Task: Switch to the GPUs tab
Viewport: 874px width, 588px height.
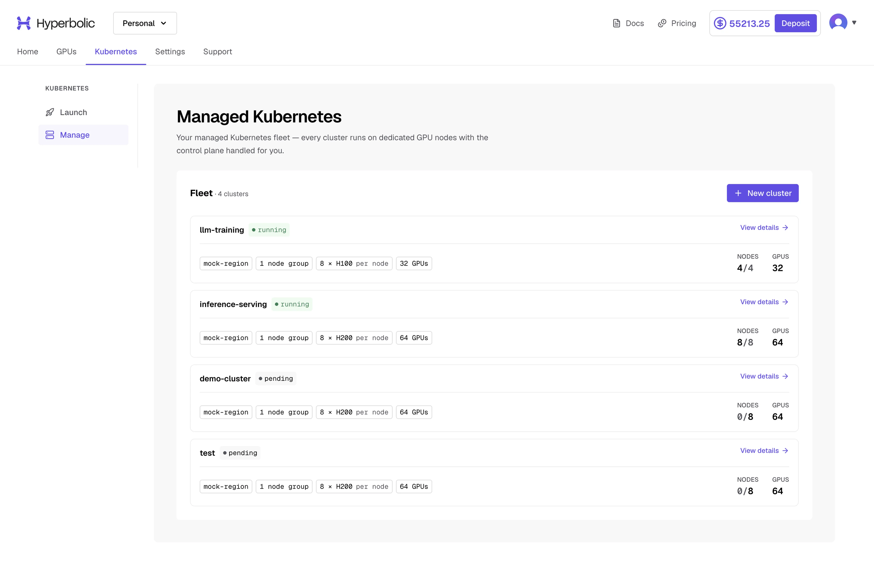Action: [x=66, y=51]
